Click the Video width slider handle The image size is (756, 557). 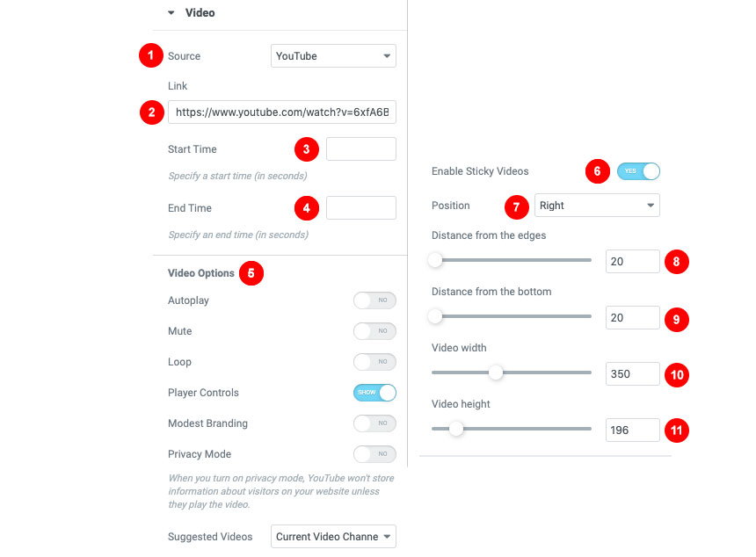tap(496, 373)
